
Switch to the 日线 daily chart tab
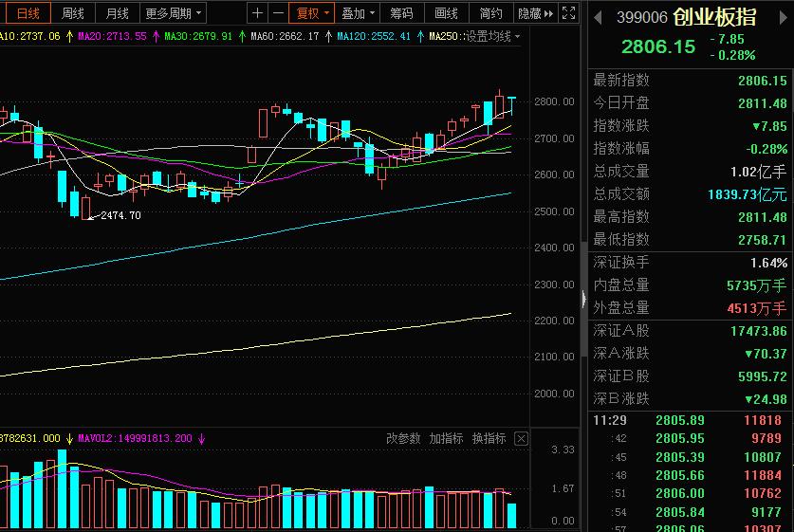tap(28, 13)
